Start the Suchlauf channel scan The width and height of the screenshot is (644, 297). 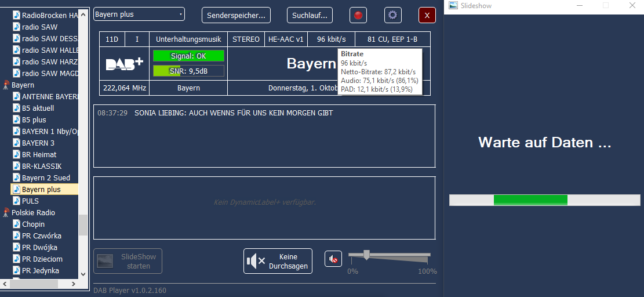click(x=310, y=15)
